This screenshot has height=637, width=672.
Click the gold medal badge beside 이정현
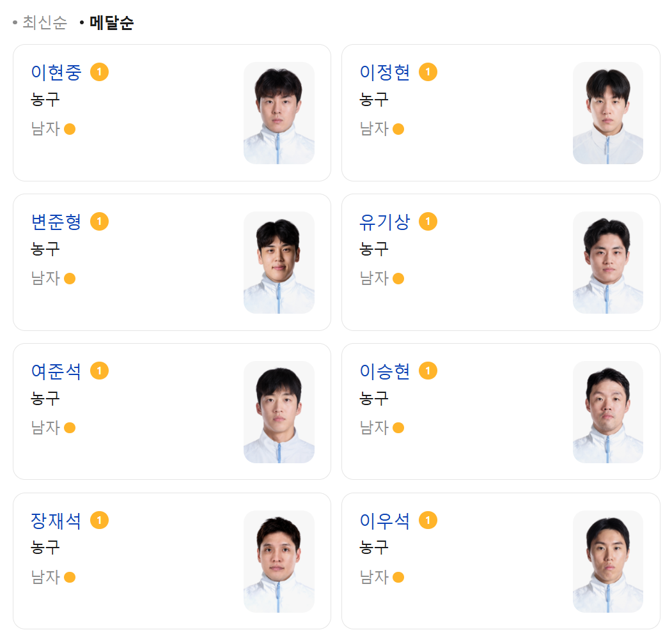[428, 72]
